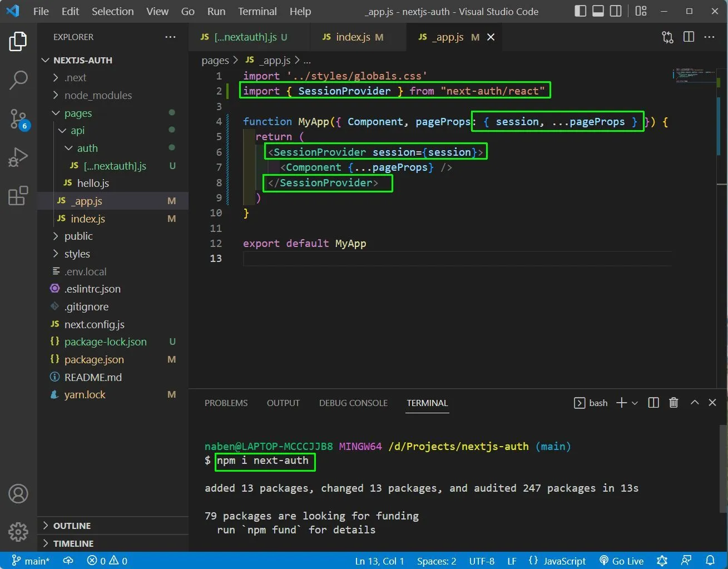Open the File menu

click(x=41, y=11)
